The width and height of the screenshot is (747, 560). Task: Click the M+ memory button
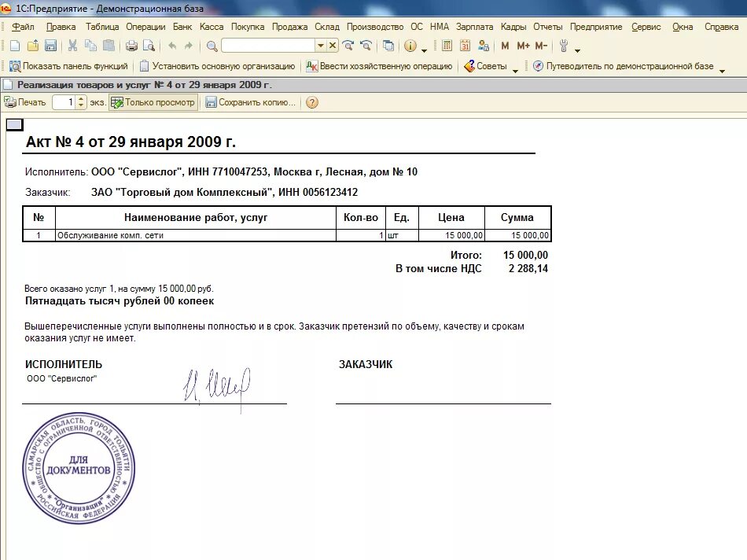click(x=523, y=46)
